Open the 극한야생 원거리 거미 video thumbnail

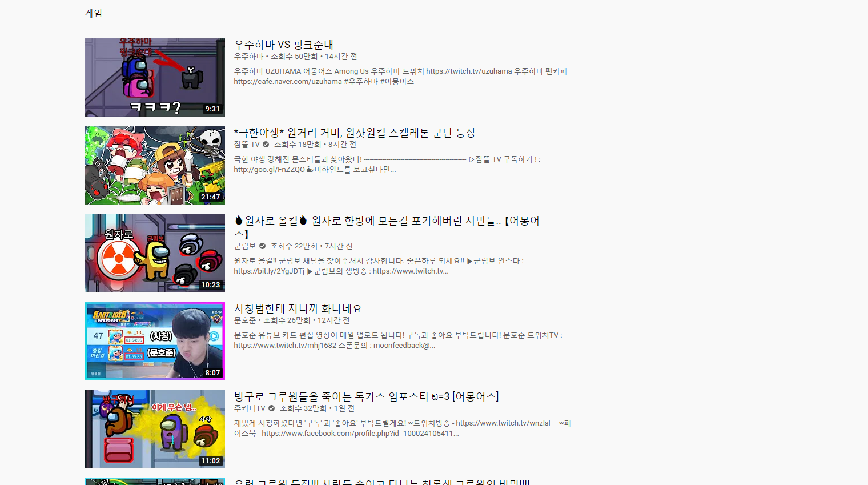pyautogui.click(x=155, y=165)
